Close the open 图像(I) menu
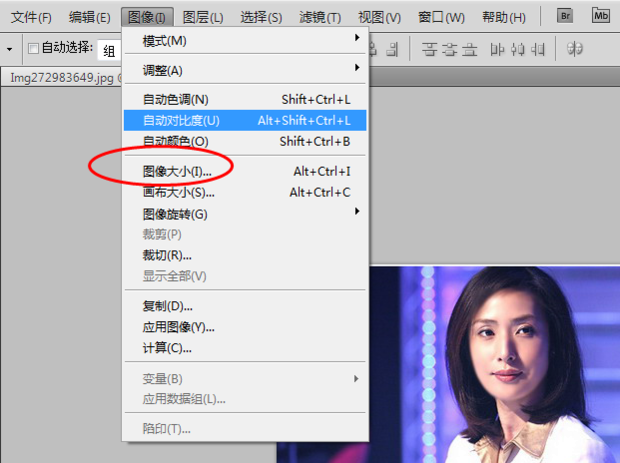The height and width of the screenshot is (463, 620). [147, 17]
